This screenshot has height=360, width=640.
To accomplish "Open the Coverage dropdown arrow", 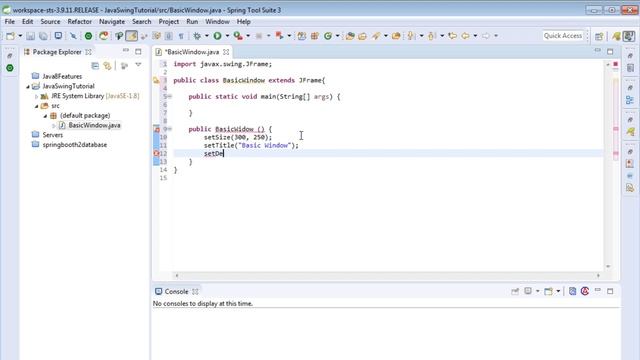I will click(x=248, y=36).
